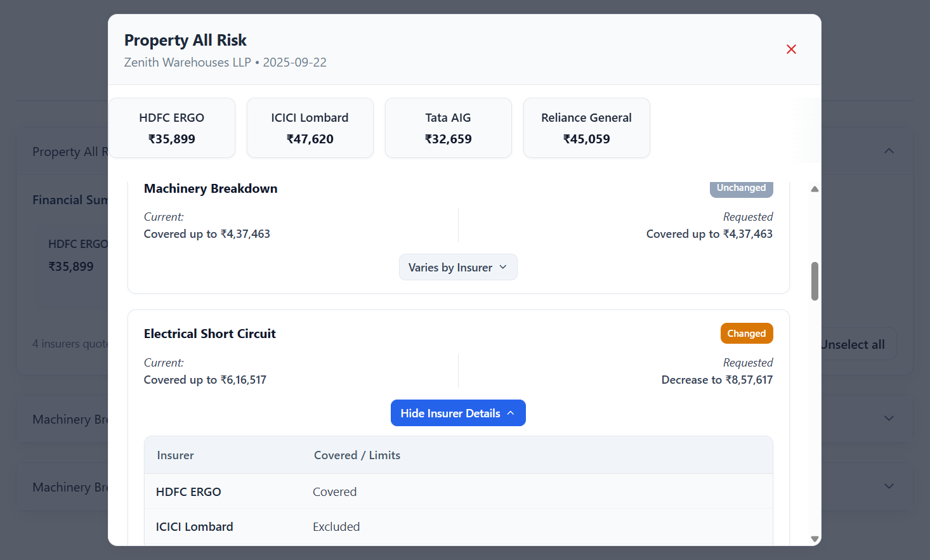Image resolution: width=930 pixels, height=560 pixels.
Task: Expand the second Machinery Breakdown background row
Action: coord(889,486)
